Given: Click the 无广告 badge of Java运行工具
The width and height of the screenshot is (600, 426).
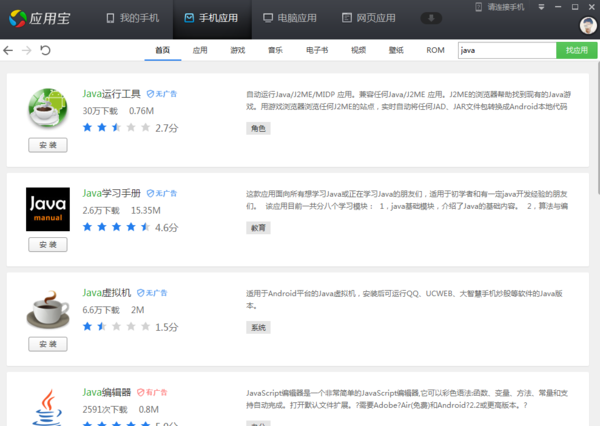Looking at the screenshot, I should click(162, 94).
